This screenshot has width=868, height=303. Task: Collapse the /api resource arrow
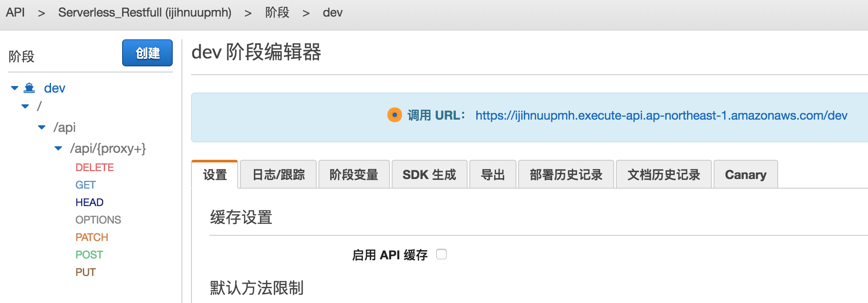(x=42, y=127)
